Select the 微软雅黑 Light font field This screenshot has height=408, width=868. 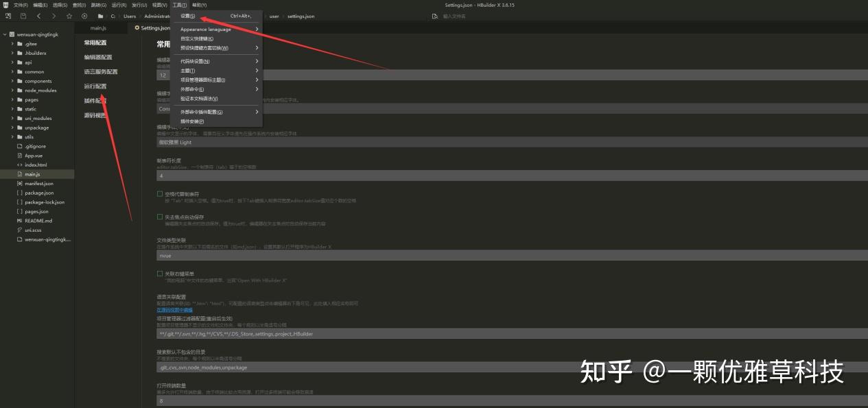tap(274, 142)
